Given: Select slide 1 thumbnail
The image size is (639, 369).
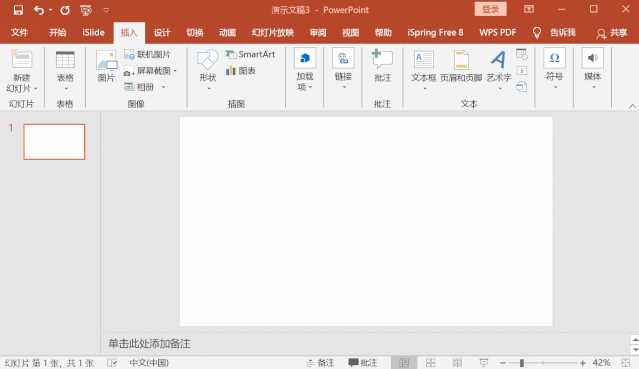Looking at the screenshot, I should 54,142.
